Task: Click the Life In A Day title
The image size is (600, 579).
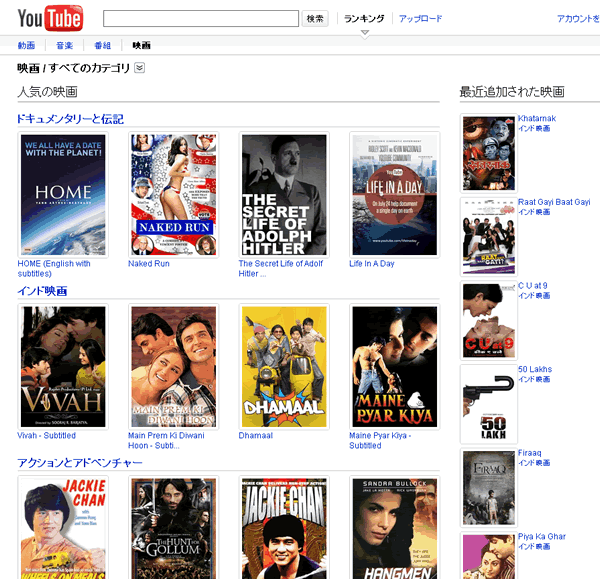Action: [x=372, y=264]
